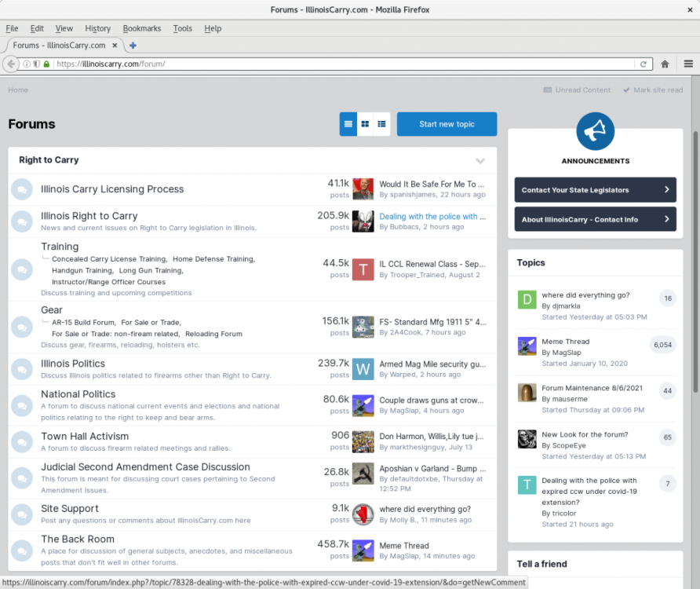This screenshot has height=589, width=700.
Task: Open Bubbacs avatar in Right to Carry row
Action: (x=363, y=221)
